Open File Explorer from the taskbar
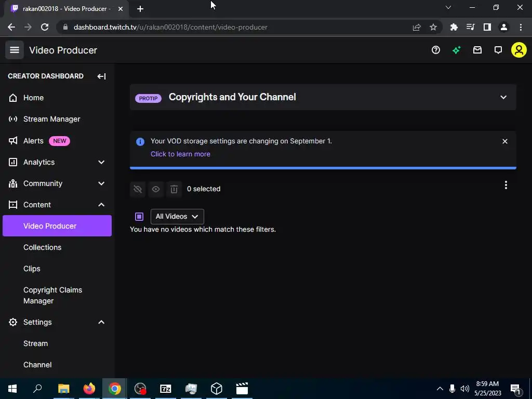 [x=64, y=389]
